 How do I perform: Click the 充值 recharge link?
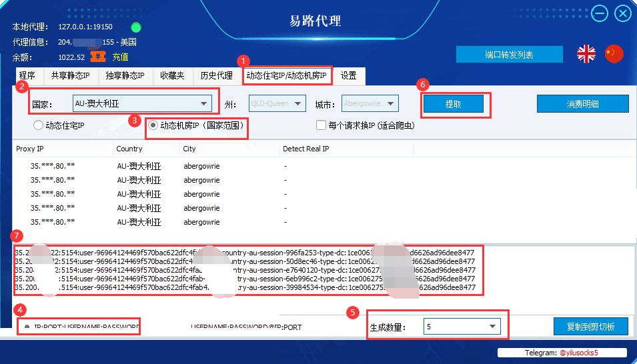[120, 57]
